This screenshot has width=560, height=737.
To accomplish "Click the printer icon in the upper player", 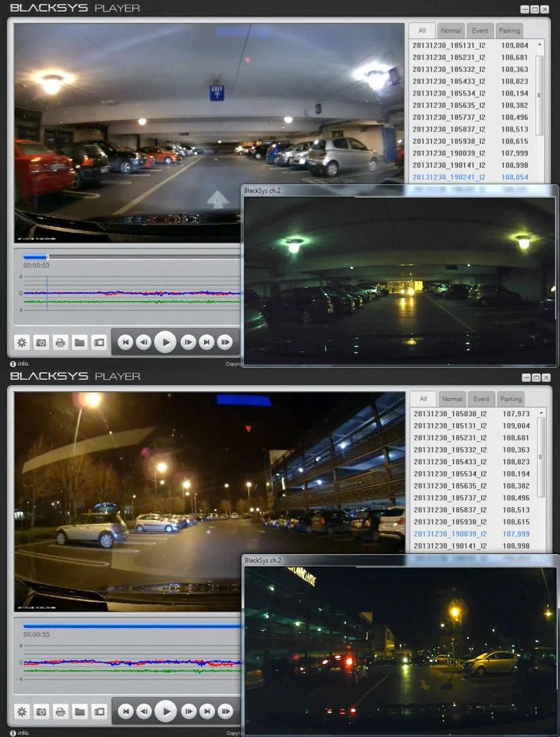I will 61,343.
